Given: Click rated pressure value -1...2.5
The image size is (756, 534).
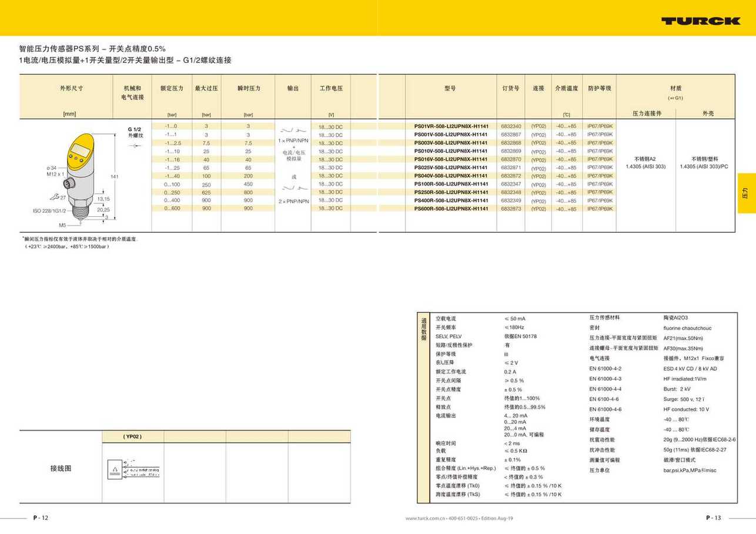Looking at the screenshot, I should coord(173,143).
